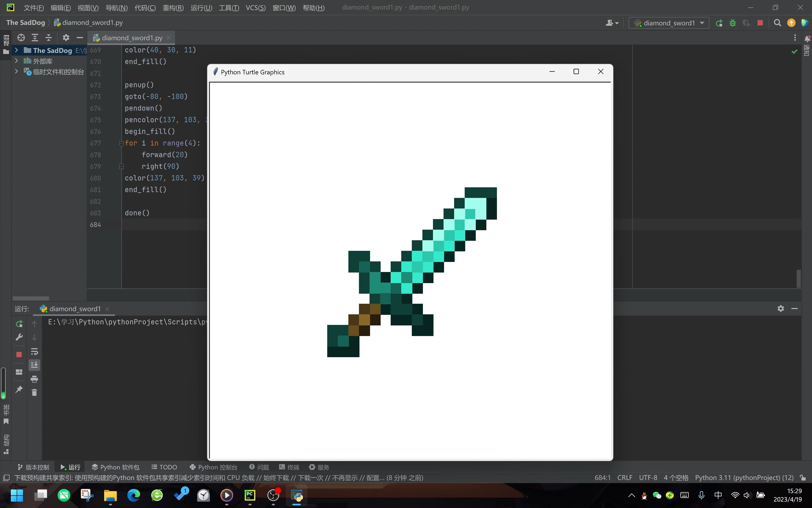
Task: Open the 终端 tool window
Action: click(289, 467)
